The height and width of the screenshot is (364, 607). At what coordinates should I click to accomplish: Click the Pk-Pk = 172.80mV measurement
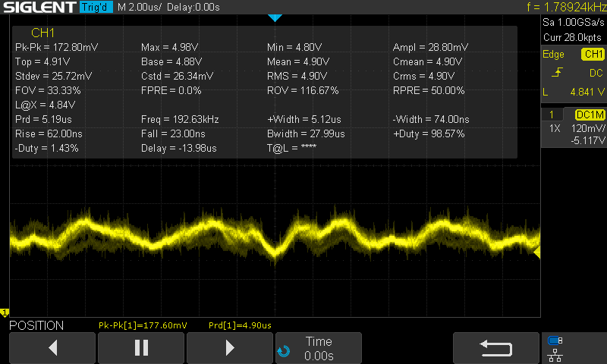56,47
